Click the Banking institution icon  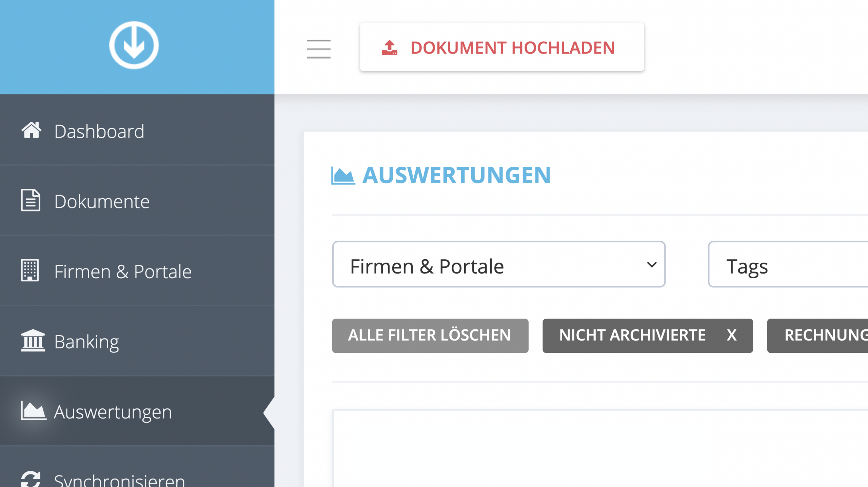[x=33, y=341]
